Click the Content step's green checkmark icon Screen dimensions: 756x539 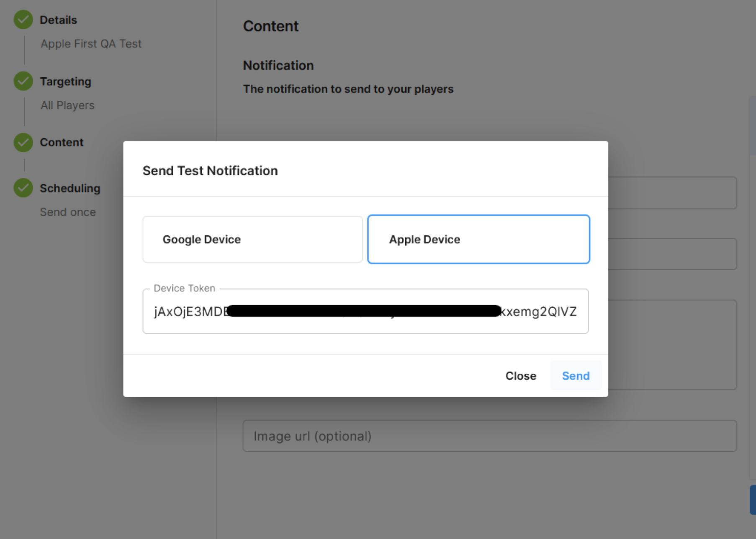23,143
